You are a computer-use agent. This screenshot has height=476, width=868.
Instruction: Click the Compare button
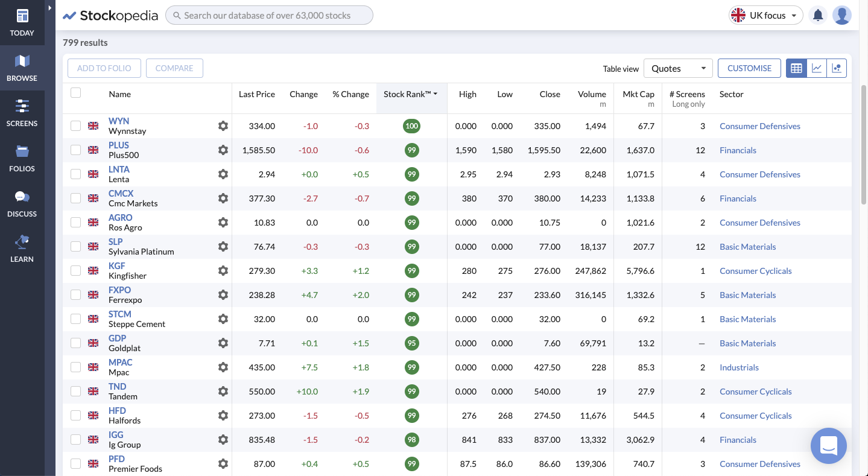pyautogui.click(x=174, y=68)
